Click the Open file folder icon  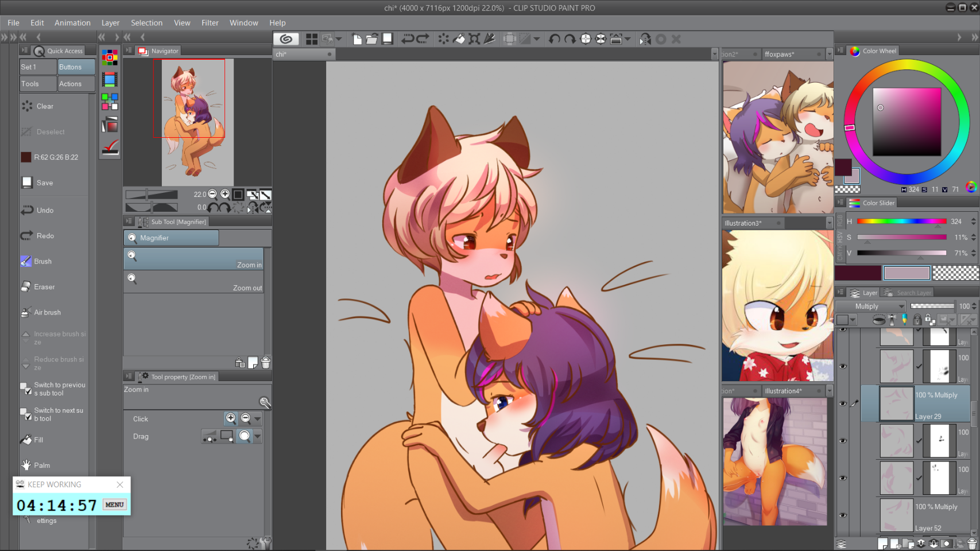tap(372, 38)
